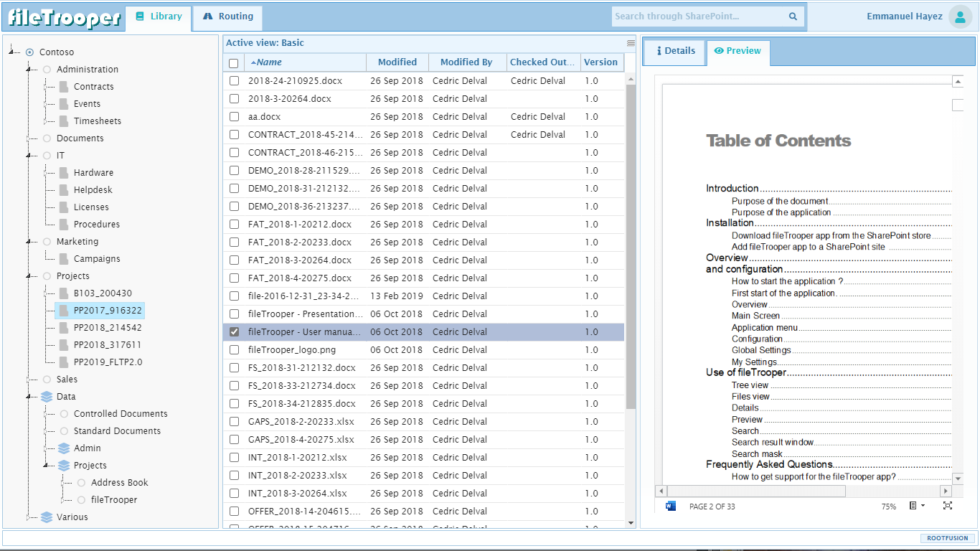Viewport: 980px width, 551px height.
Task: Click the B103_200430 folder icon
Action: (64, 293)
